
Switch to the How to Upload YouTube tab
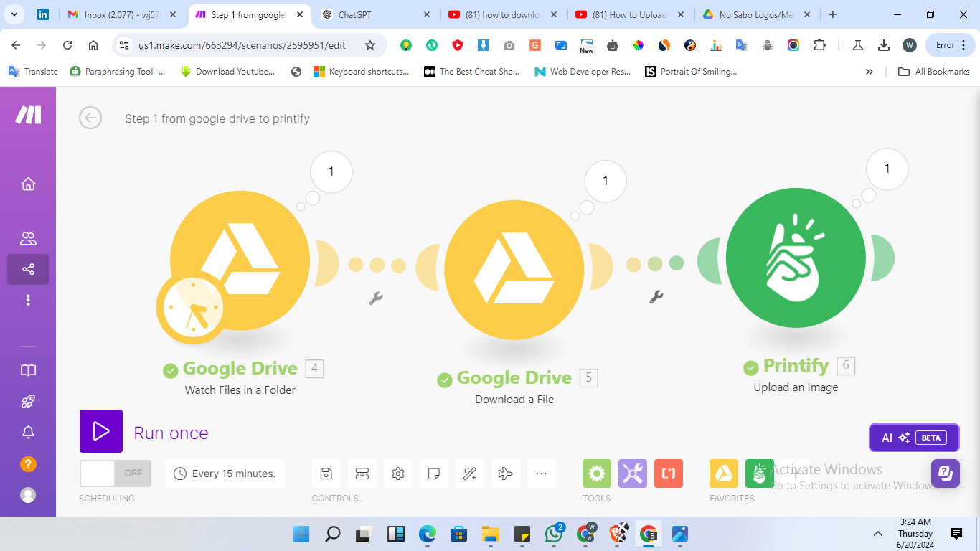point(630,14)
